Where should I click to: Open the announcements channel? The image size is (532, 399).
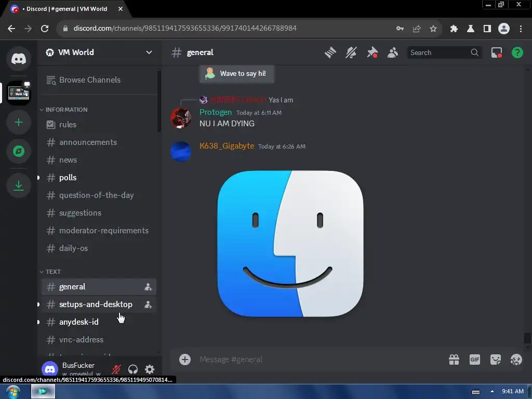98,142
